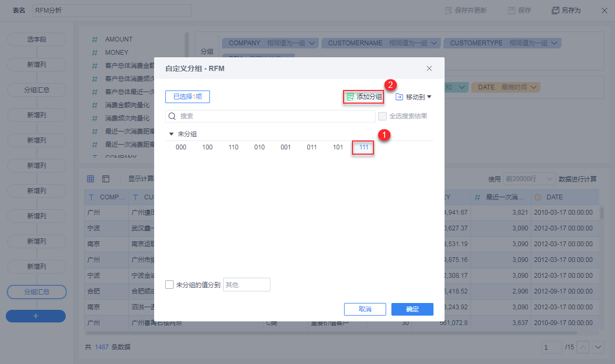
Task: Click 消费金额向量化 field
Action: coord(127,105)
